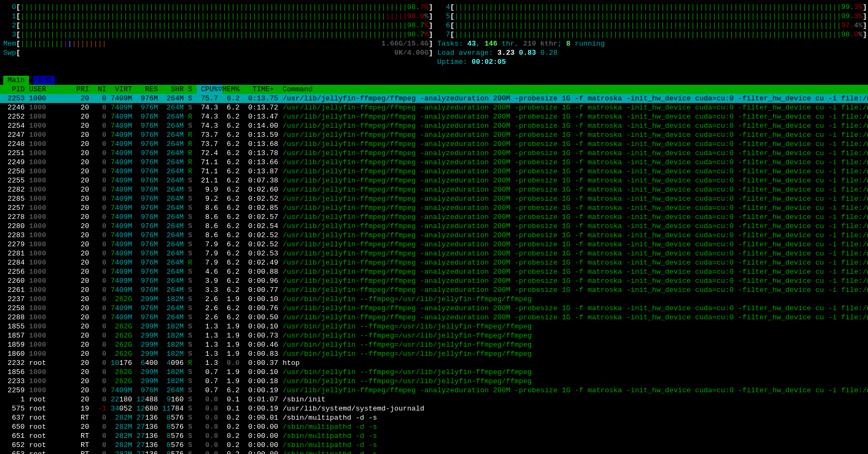Select the htop process row
This screenshot has height=454, width=868.
215,363
